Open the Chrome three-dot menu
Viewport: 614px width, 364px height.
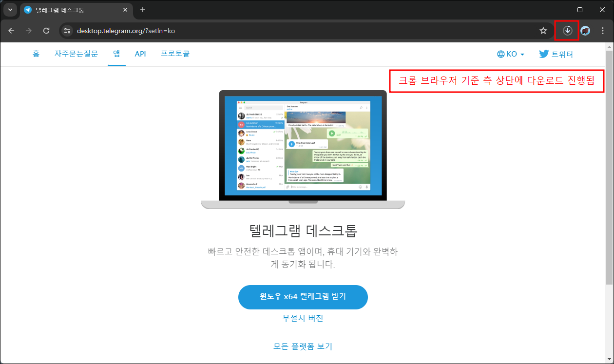[603, 31]
